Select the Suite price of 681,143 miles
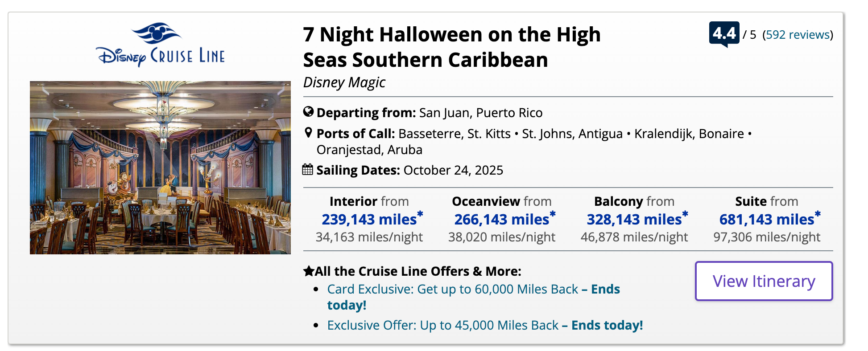The width and height of the screenshot is (868, 351). (766, 220)
